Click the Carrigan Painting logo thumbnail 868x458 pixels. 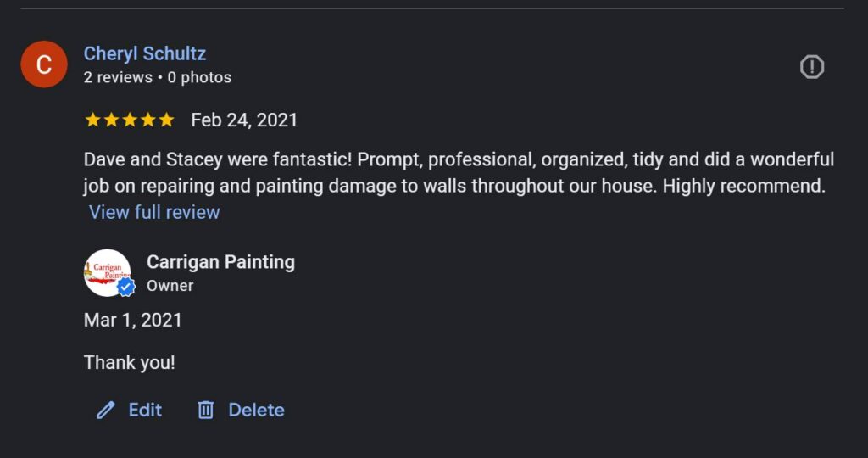(106, 271)
